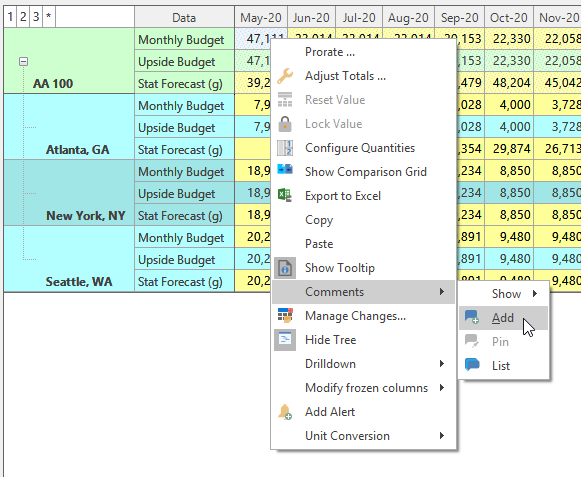Open Unit Conversion menu entry
Viewport: 581px width, 477px height.
point(363,436)
